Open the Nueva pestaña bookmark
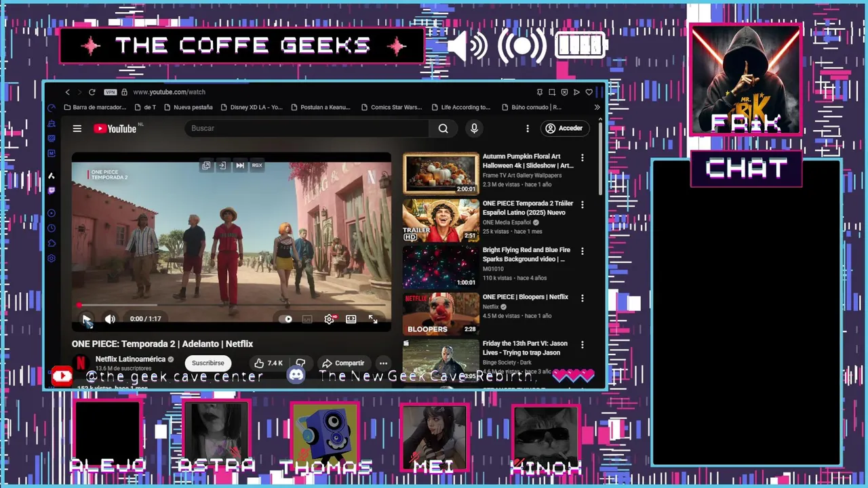The width and height of the screenshot is (868, 488). [188, 107]
